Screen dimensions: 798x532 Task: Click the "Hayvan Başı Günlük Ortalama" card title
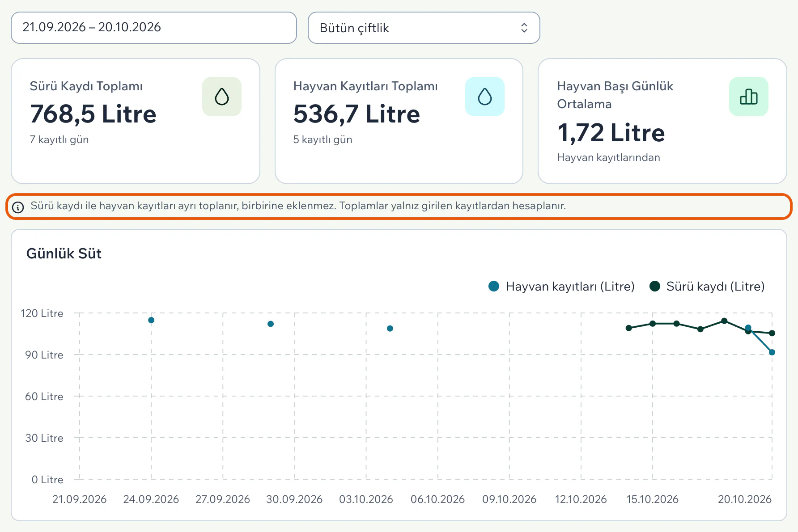coord(615,95)
